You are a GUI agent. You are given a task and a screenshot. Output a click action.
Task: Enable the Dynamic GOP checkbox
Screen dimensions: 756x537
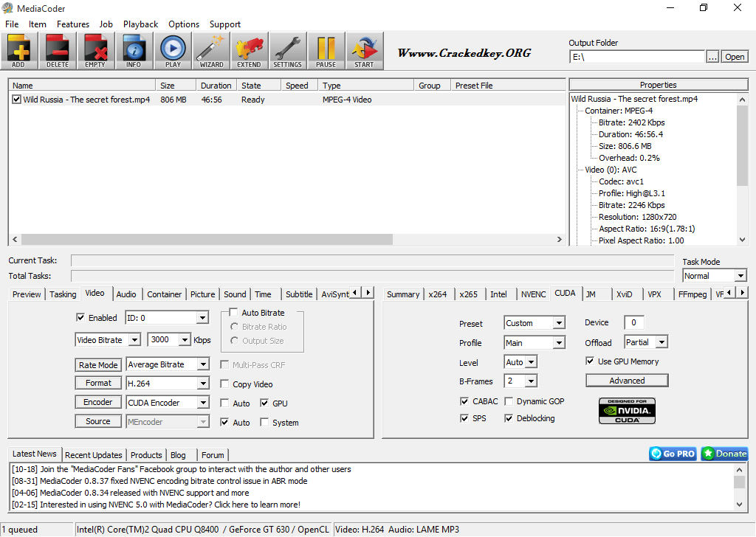pyautogui.click(x=509, y=401)
